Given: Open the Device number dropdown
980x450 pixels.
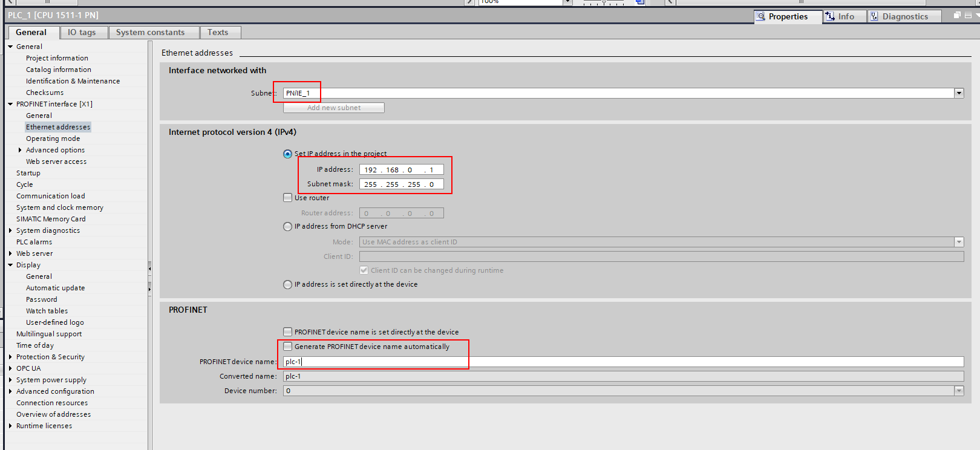Looking at the screenshot, I should [959, 391].
